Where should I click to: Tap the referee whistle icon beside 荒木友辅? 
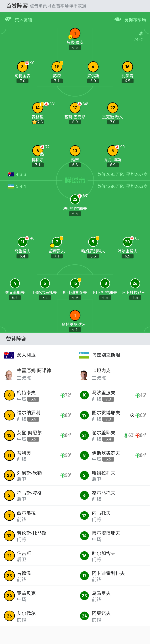[x=8, y=19]
